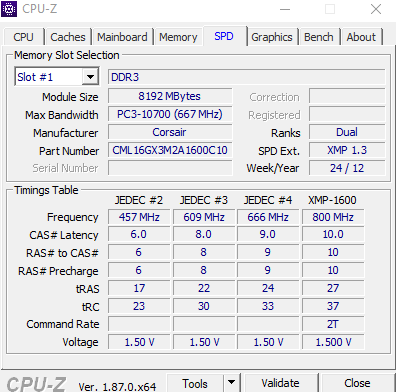
Task: Click the CAS# Latency 8.0 cell
Action: (204, 234)
